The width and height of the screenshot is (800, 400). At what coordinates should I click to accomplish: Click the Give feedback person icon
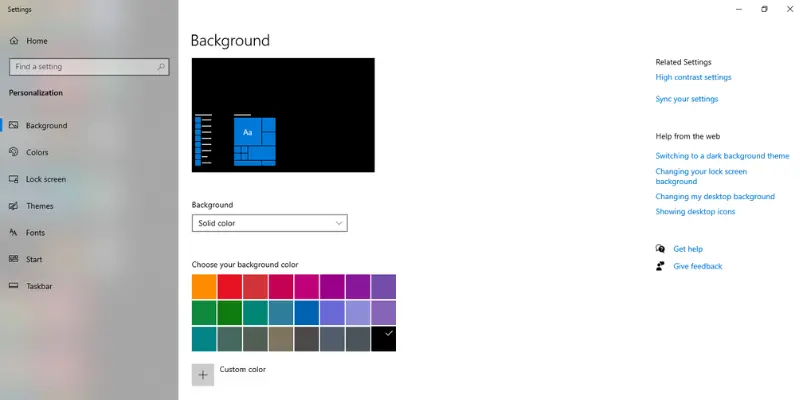(660, 266)
